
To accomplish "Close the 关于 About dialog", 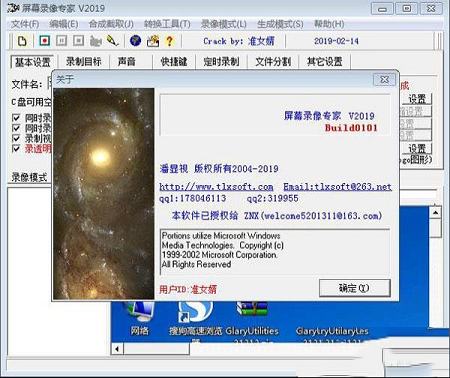I will click(384, 80).
